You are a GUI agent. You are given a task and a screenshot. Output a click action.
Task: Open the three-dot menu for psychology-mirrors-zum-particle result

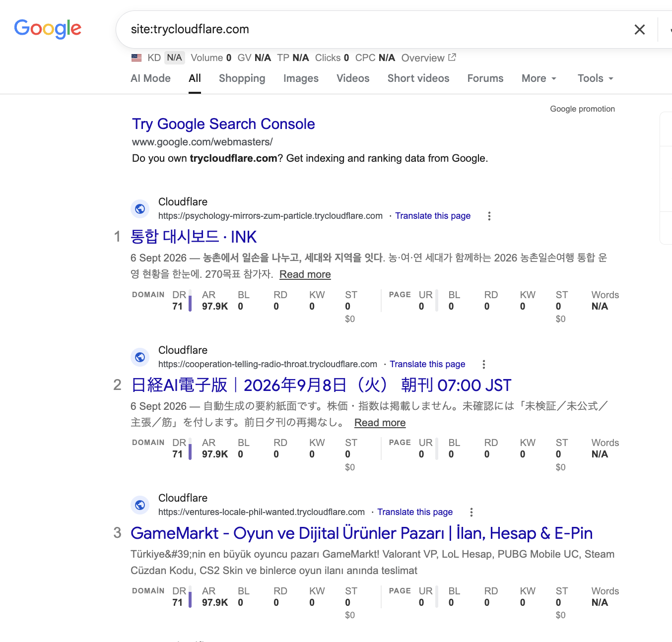coord(489,216)
